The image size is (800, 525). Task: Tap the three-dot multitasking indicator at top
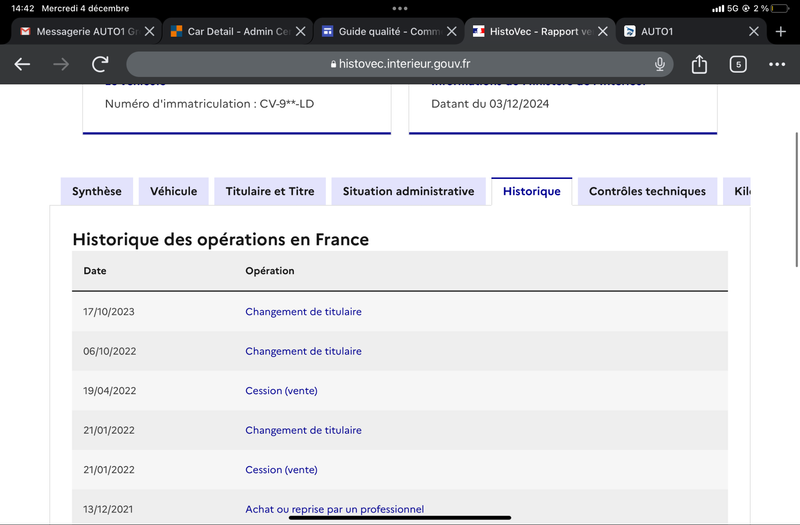click(399, 8)
